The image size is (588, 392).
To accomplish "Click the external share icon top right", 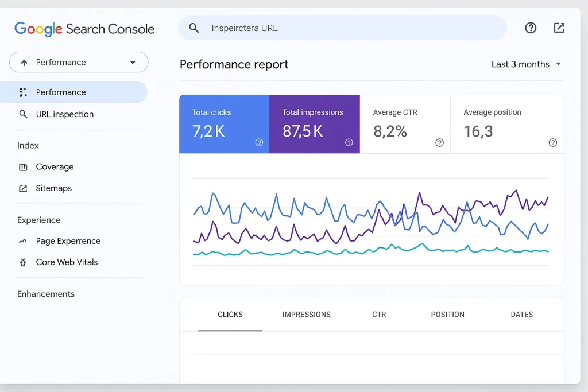I will pyautogui.click(x=559, y=27).
